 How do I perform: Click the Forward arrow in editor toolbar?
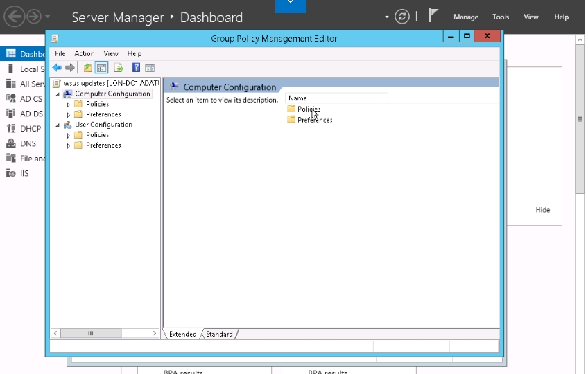click(70, 68)
